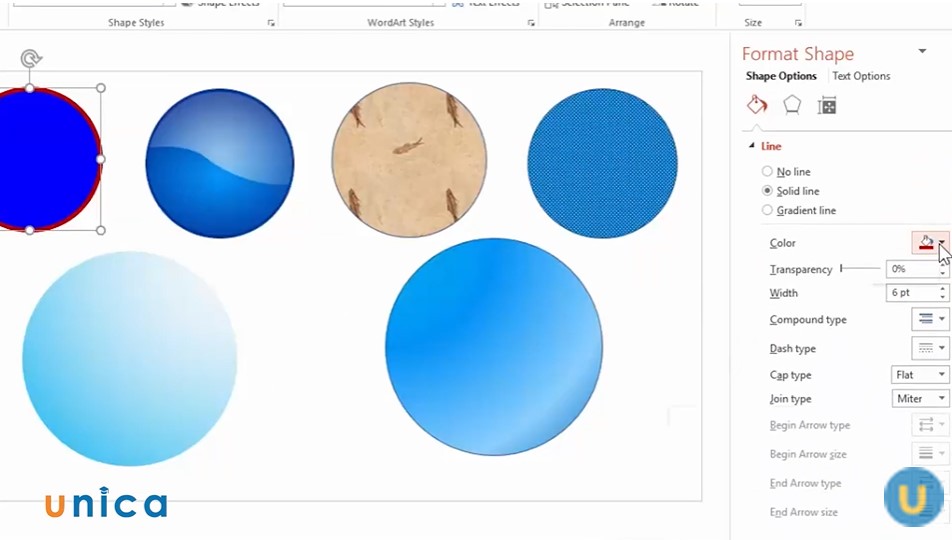Expand the Join type Miter dropdown
This screenshot has width=952, height=540.
pos(919,399)
